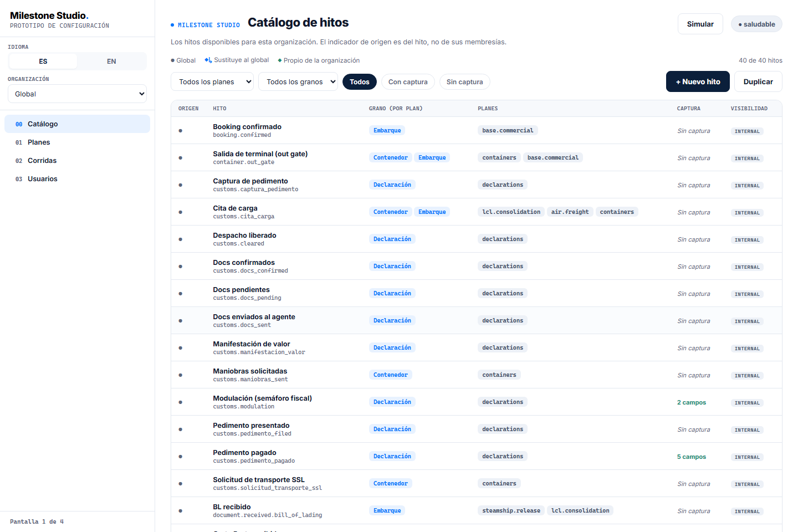Open Usuarios in sidebar
The image size is (798, 532).
click(x=77, y=179)
